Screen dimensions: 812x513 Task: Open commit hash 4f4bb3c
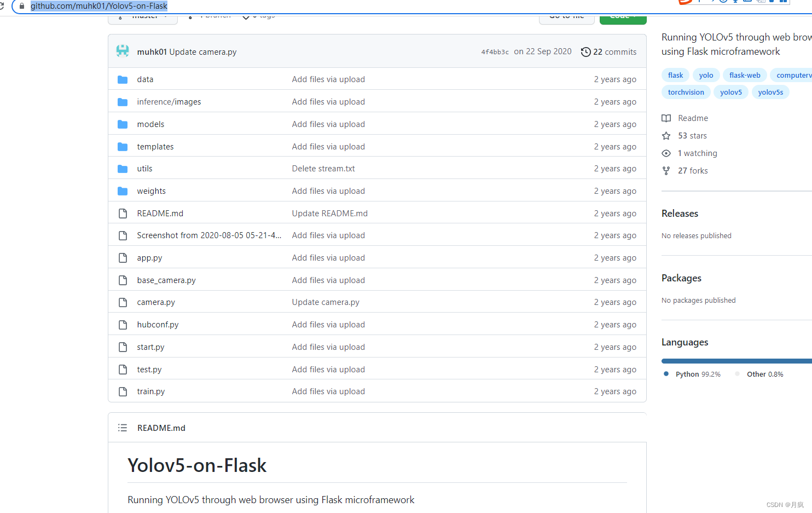tap(495, 52)
